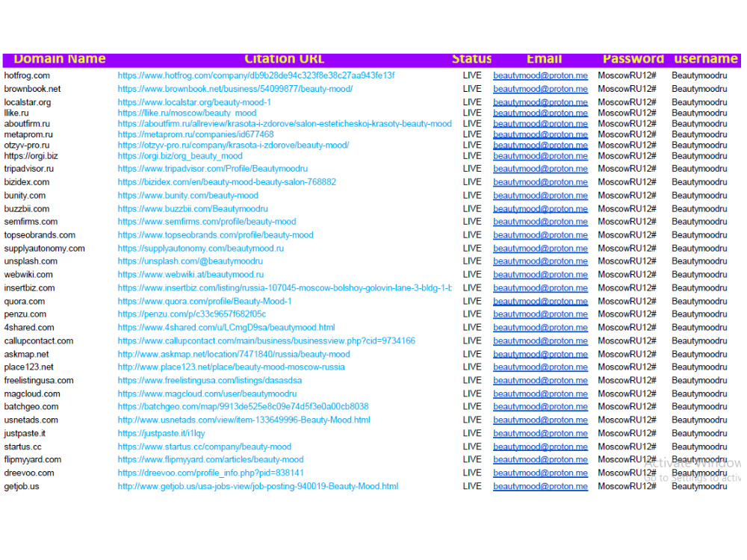This screenshot has width=747, height=560.
Task: Select the supplyautonomy.com domain cell
Action: [44, 248]
